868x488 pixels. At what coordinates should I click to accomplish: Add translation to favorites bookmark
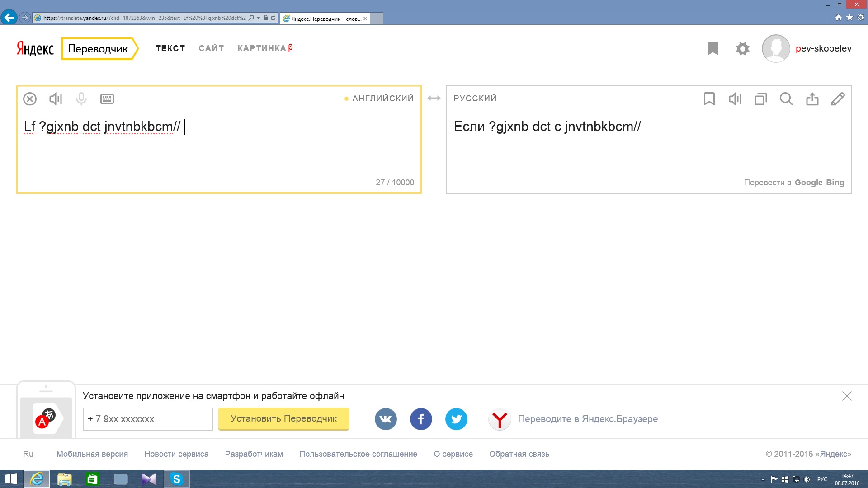point(709,99)
